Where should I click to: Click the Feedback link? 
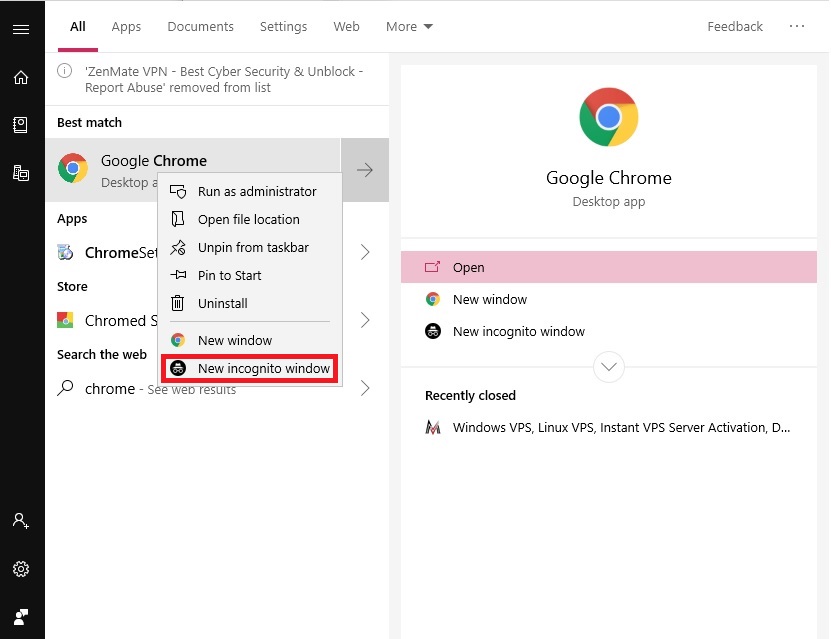click(x=735, y=26)
